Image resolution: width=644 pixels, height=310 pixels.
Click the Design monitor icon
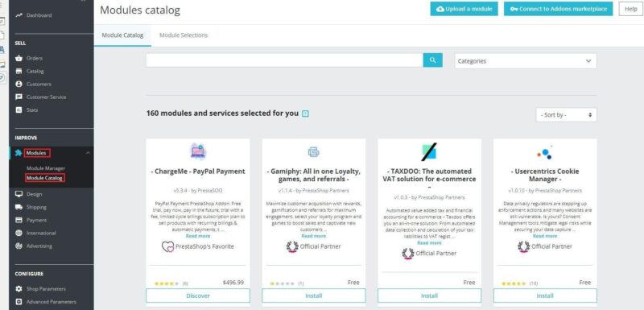(19, 194)
